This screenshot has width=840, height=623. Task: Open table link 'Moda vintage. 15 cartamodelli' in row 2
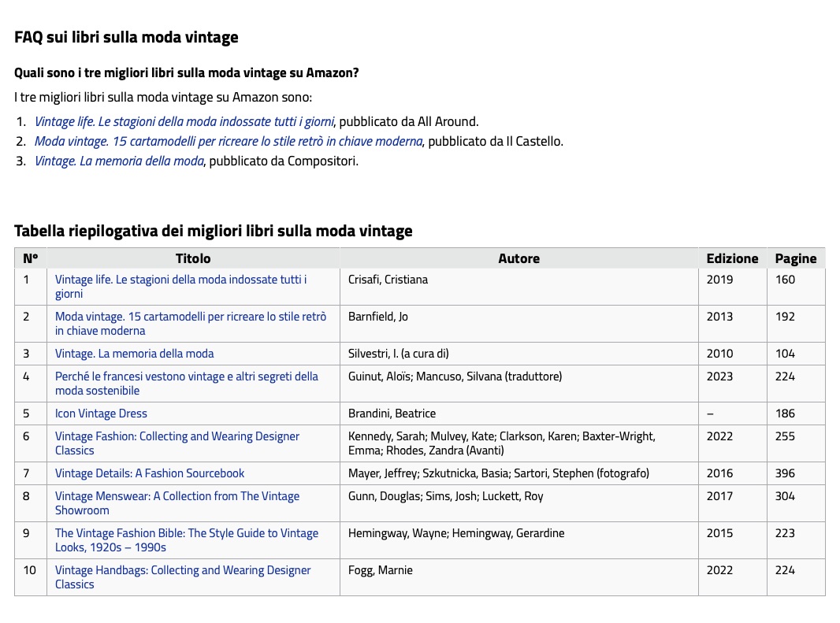tap(191, 324)
